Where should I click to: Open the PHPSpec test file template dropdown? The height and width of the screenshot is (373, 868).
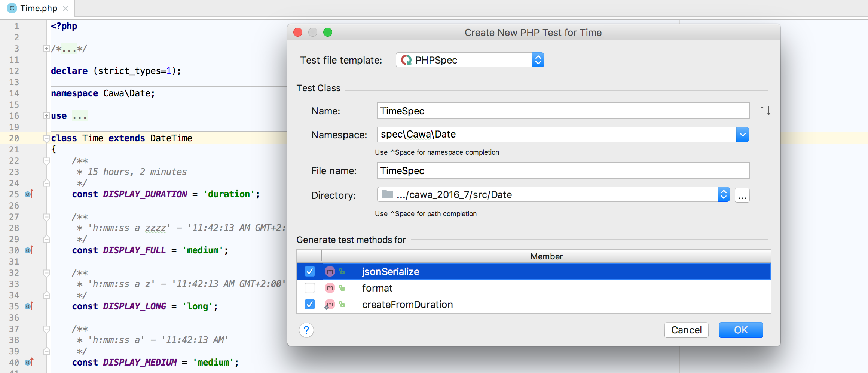click(538, 60)
